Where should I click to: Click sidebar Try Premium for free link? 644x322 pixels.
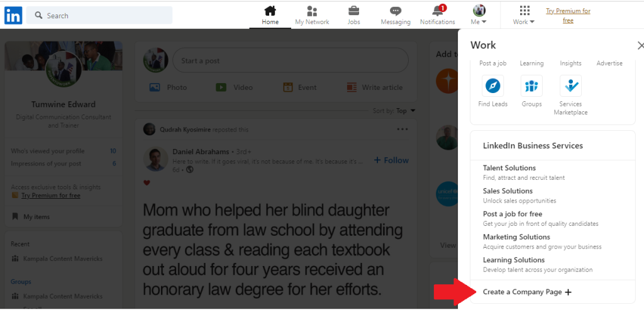(x=50, y=196)
